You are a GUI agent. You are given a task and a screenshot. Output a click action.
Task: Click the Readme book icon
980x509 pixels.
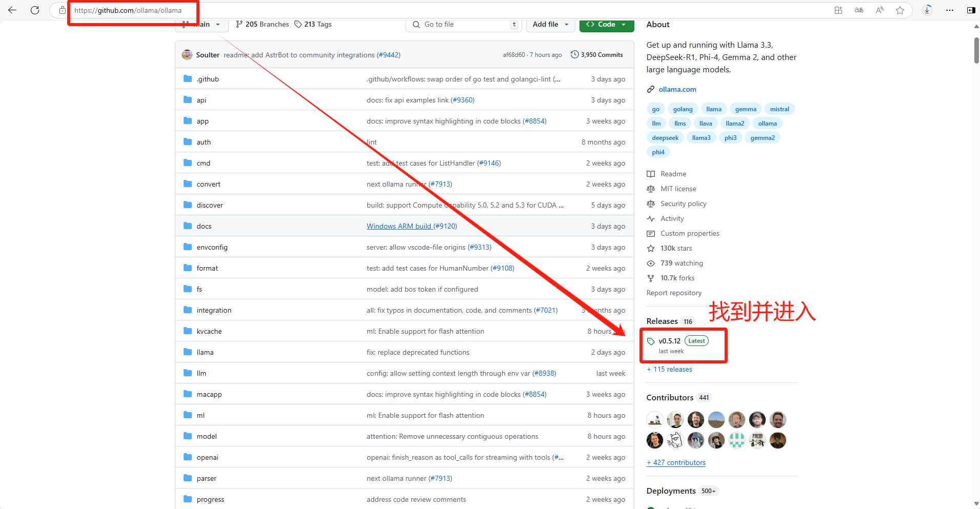click(651, 174)
